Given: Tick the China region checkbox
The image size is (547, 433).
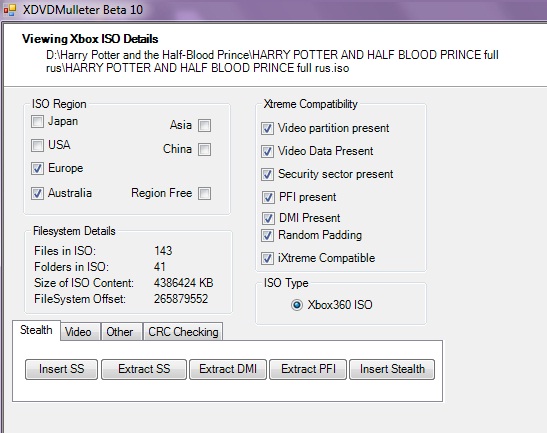Looking at the screenshot, I should (204, 149).
